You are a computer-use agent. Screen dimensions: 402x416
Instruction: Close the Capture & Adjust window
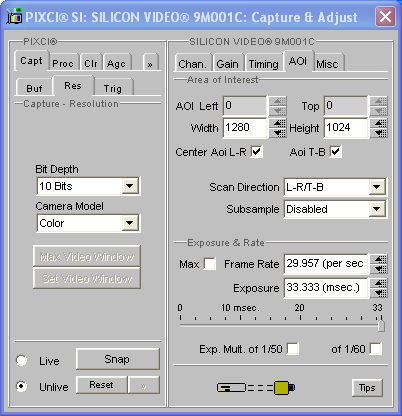[x=385, y=16]
